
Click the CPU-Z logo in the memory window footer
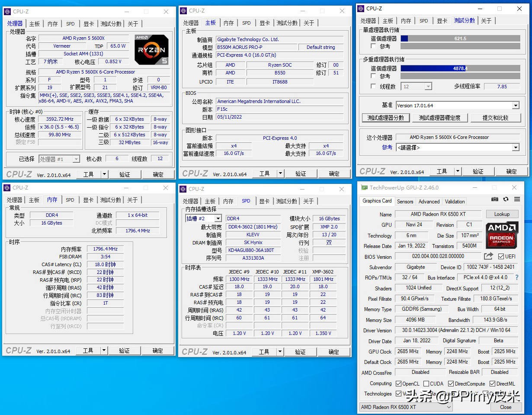point(19,351)
